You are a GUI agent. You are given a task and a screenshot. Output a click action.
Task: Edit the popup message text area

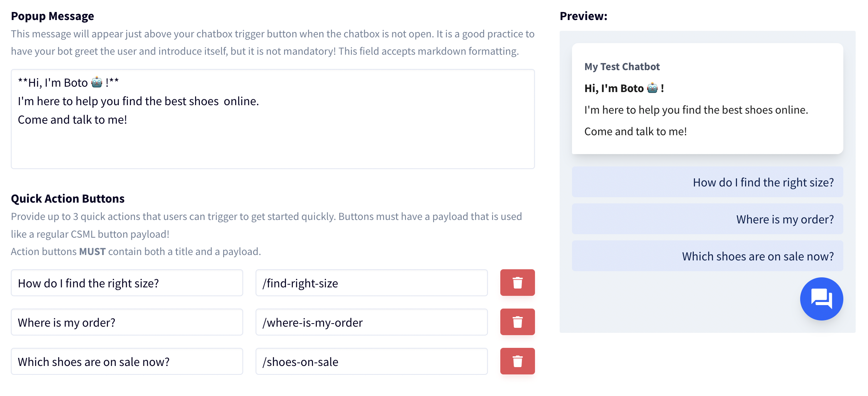273,119
